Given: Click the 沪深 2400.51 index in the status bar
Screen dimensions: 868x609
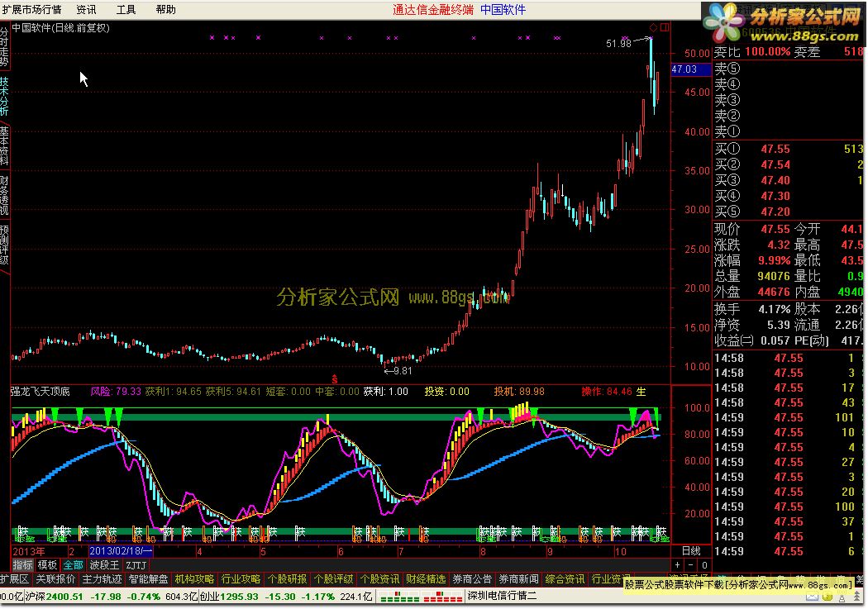Looking at the screenshot, I should coord(54,597).
